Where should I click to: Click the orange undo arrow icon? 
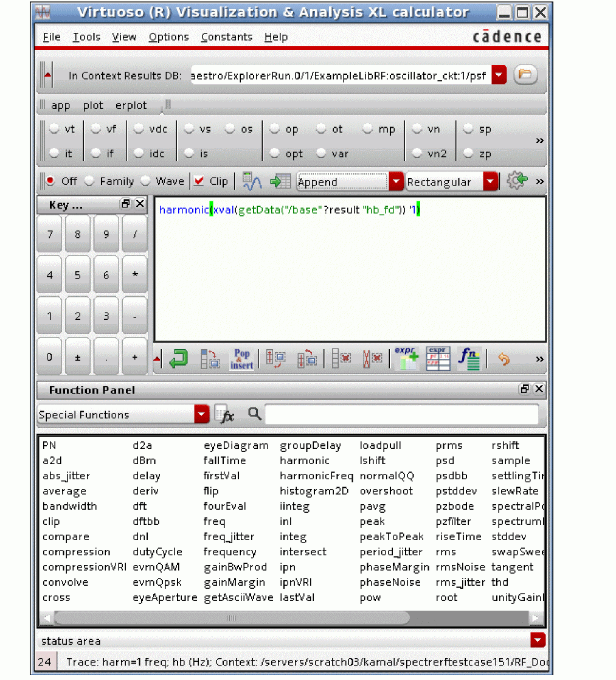504,359
